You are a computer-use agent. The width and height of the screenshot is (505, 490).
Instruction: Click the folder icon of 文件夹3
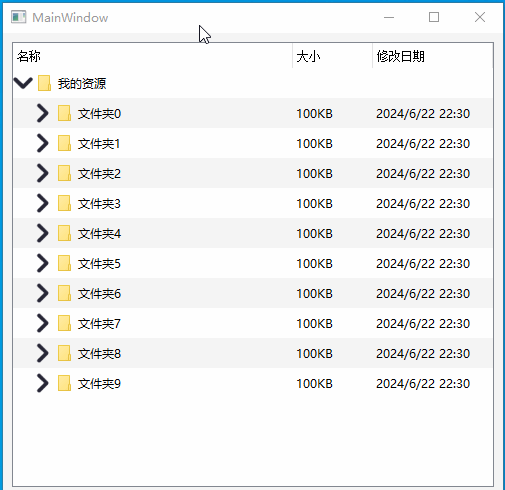coord(64,203)
